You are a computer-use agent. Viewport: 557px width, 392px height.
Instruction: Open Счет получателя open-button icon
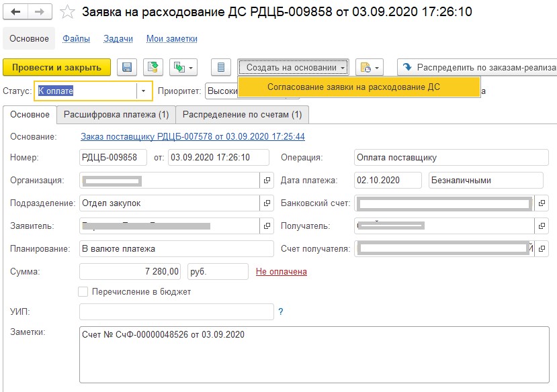(x=542, y=248)
